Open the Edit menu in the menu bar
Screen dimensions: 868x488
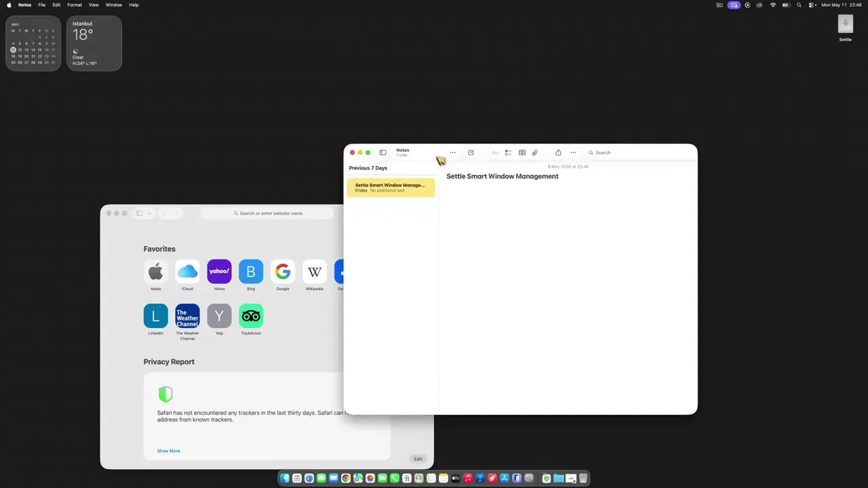point(56,5)
